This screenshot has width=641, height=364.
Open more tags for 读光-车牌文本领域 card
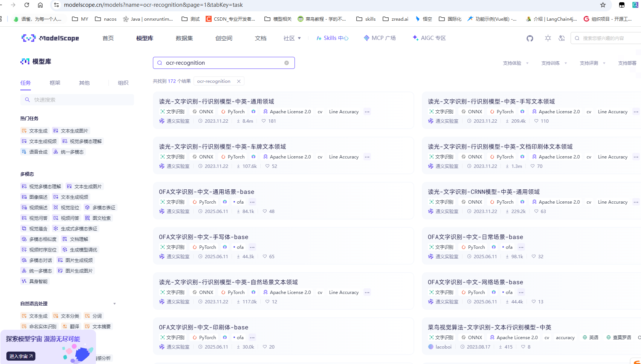[367, 157]
